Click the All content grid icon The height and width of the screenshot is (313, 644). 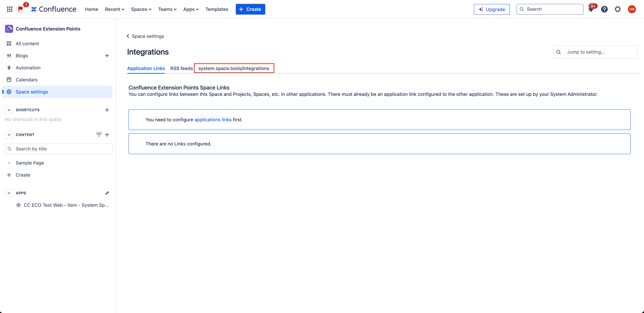click(9, 43)
